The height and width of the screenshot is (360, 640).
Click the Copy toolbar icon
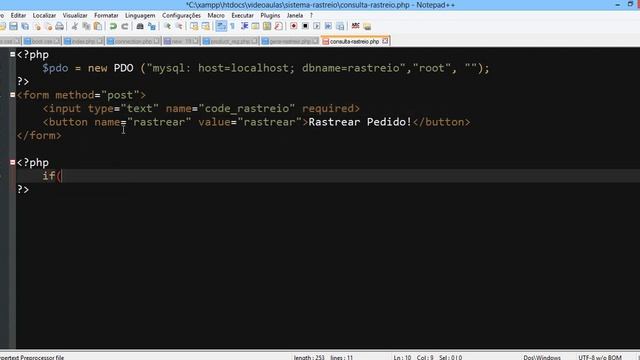[x=86, y=27]
